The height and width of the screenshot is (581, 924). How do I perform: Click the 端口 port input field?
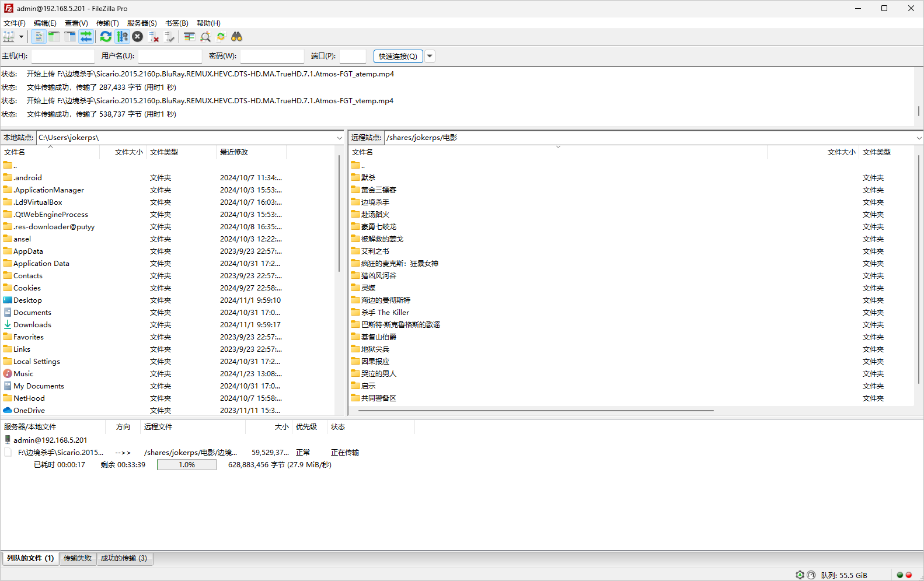pos(353,56)
